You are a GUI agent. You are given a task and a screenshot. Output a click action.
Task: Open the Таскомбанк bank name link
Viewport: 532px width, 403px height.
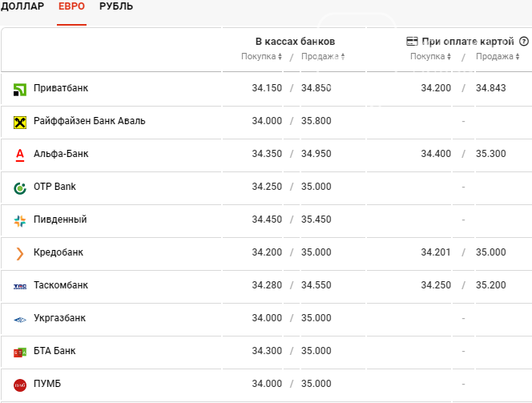coord(61,285)
